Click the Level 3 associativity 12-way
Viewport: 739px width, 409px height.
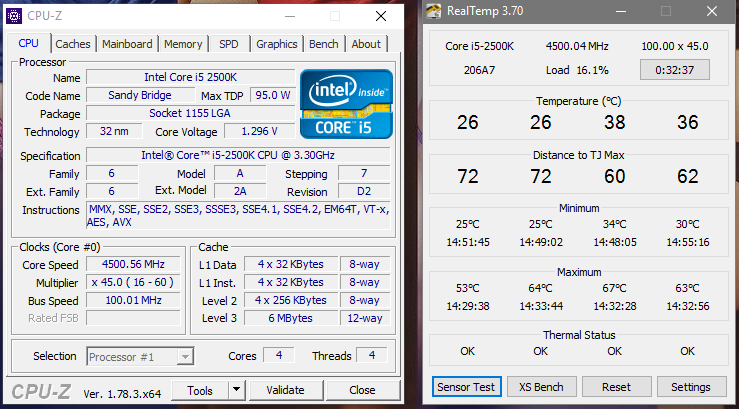pyautogui.click(x=365, y=318)
